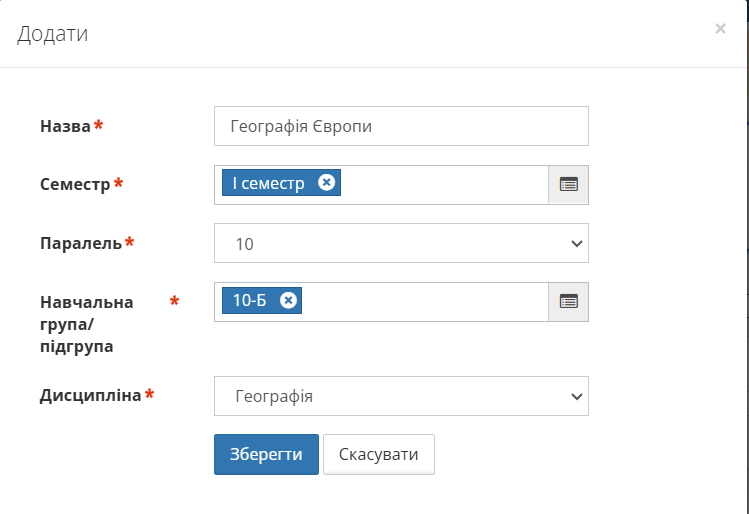Focus the Назва text field
This screenshot has width=749, height=514.
tap(401, 126)
